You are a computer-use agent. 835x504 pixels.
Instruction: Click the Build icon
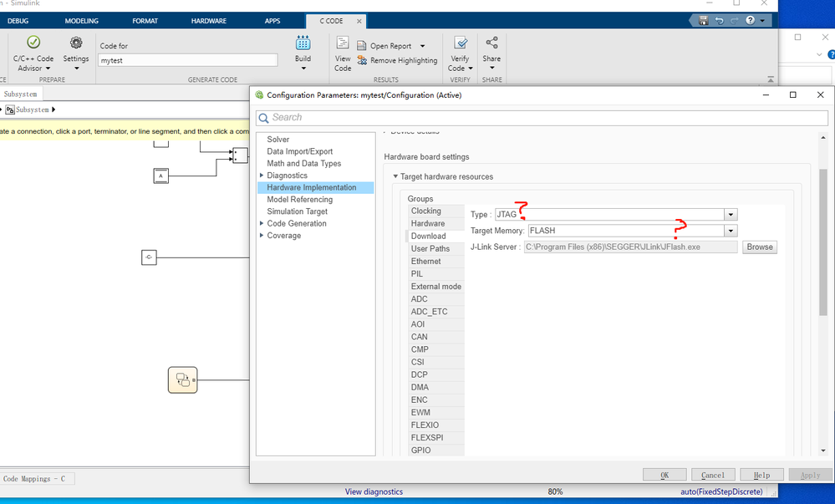coord(303,43)
